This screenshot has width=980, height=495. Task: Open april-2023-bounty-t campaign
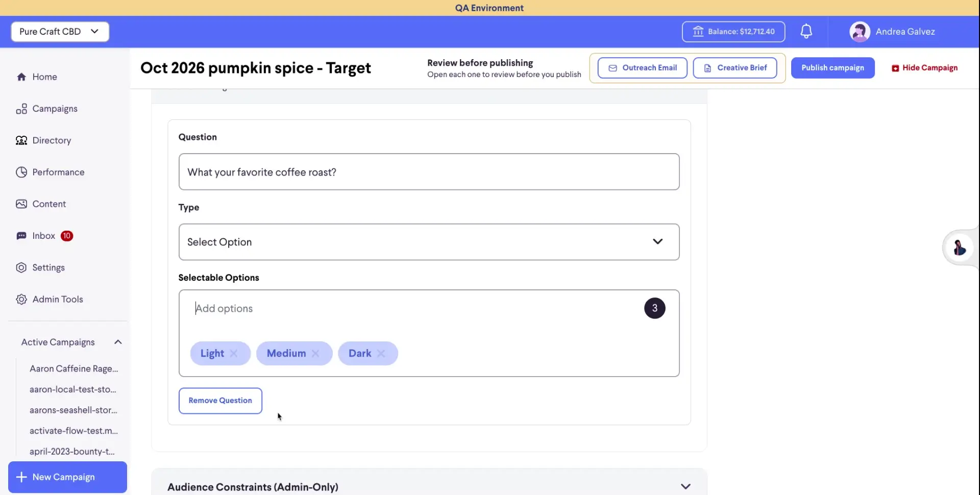[x=72, y=452]
